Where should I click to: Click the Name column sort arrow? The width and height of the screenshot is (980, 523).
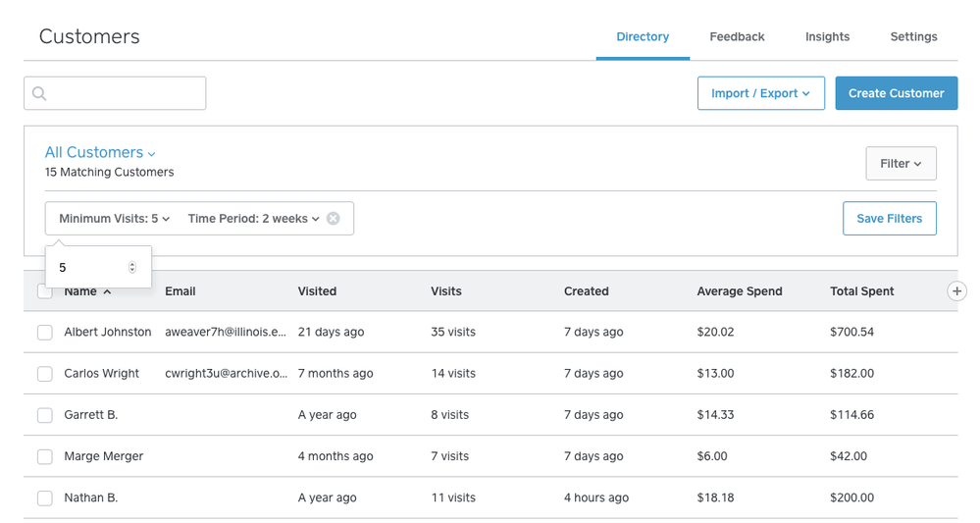pos(107,291)
